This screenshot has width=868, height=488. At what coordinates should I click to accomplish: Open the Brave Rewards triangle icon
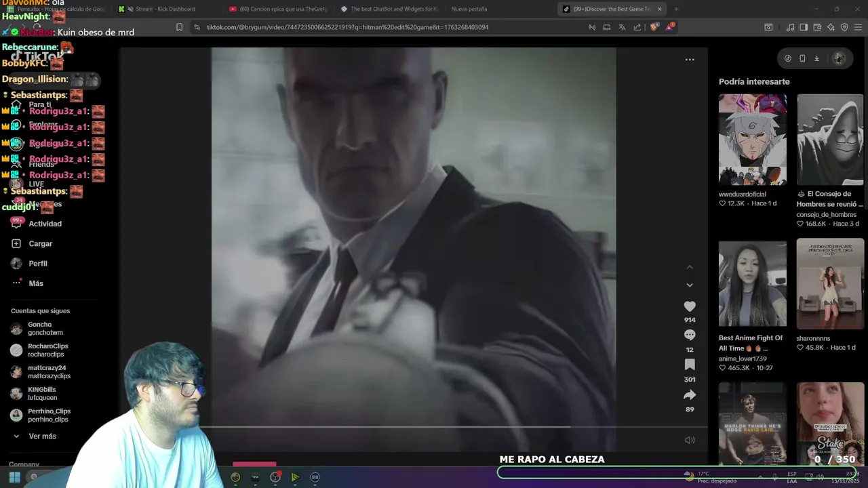coord(670,26)
